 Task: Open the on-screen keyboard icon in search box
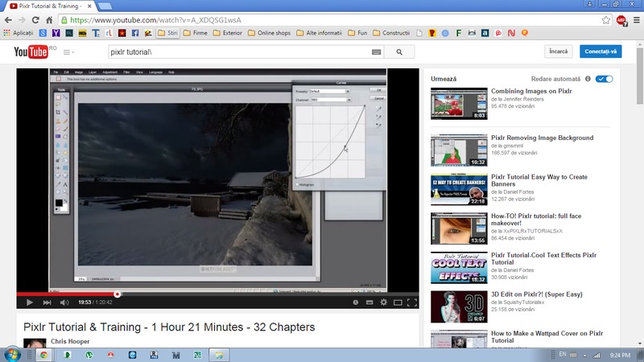click(x=376, y=52)
